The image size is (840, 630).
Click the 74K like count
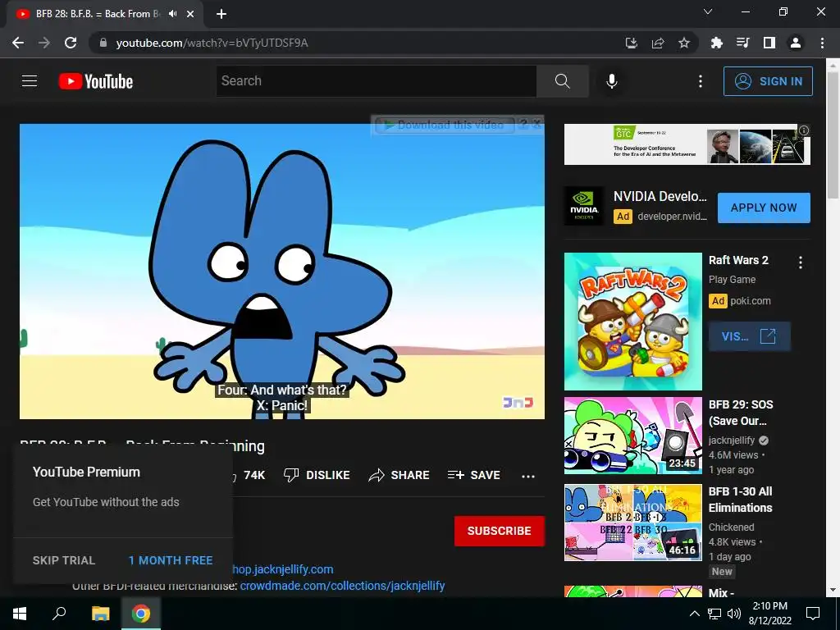(254, 475)
